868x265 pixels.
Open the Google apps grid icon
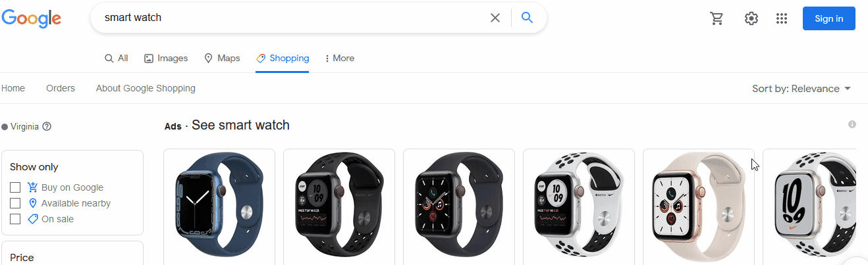782,18
